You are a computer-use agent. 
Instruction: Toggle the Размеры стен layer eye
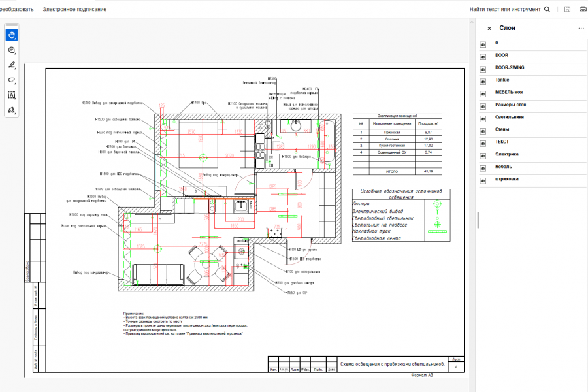[483, 106]
